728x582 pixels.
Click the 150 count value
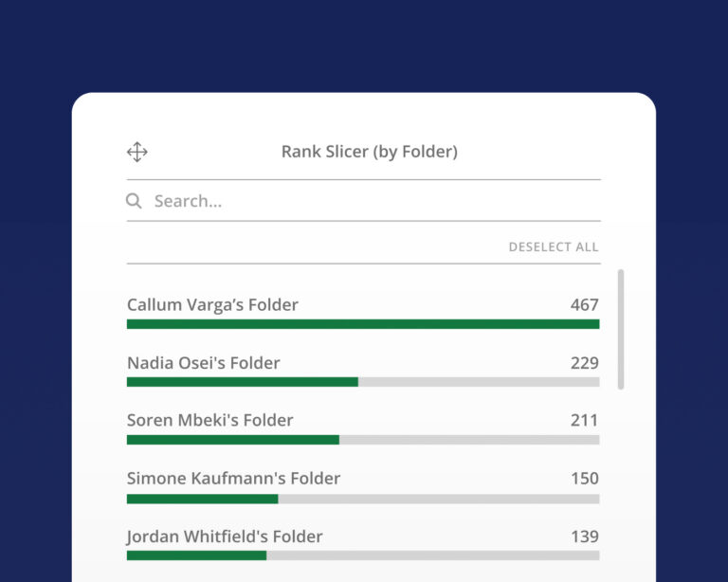(x=585, y=478)
